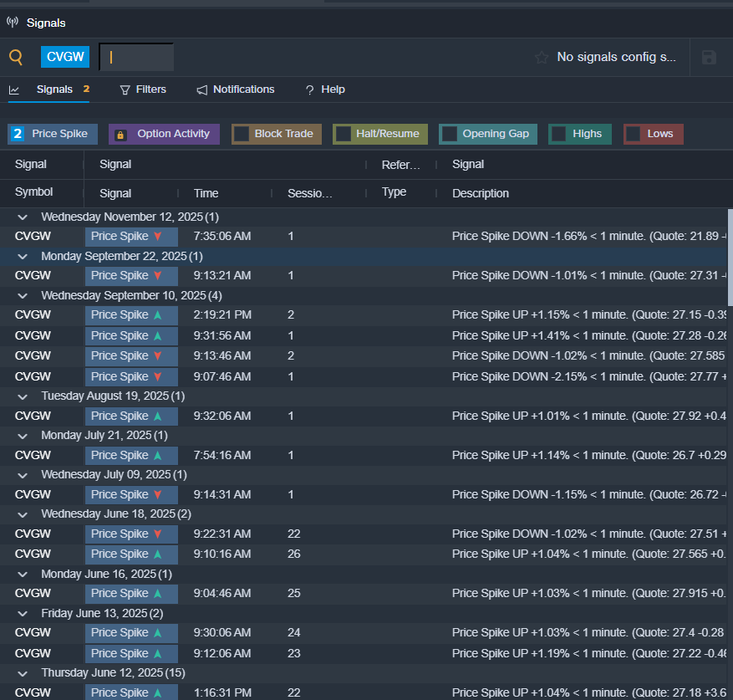This screenshot has height=700, width=733.
Task: Click the star favorite signals config icon
Action: point(542,57)
